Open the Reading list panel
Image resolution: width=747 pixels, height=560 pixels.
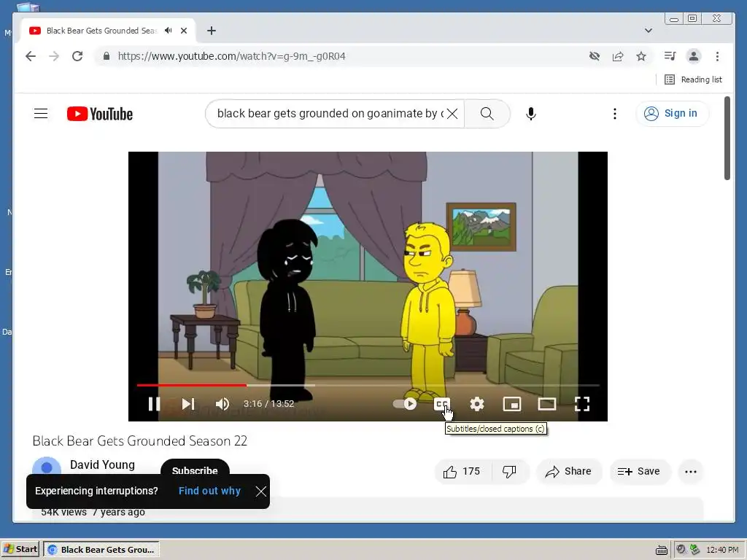click(x=693, y=79)
